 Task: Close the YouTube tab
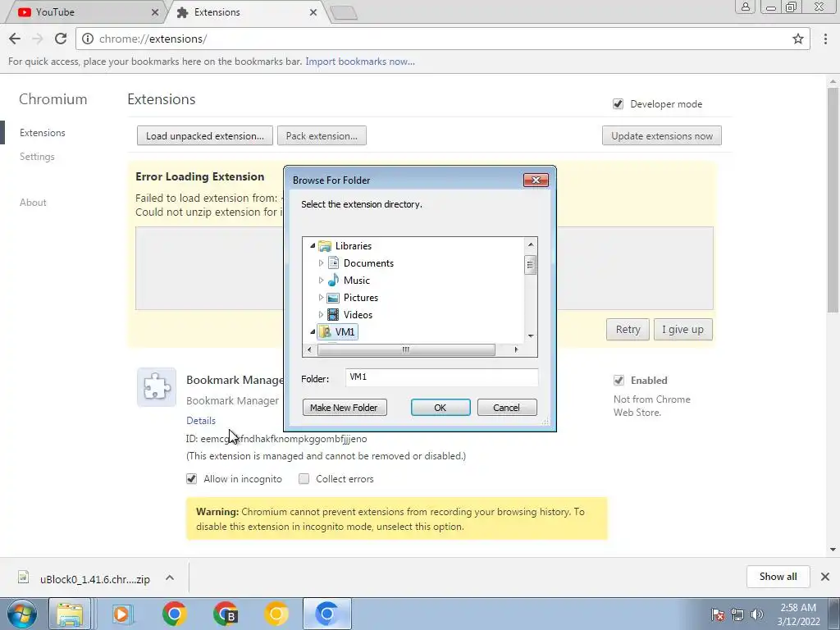155,11
